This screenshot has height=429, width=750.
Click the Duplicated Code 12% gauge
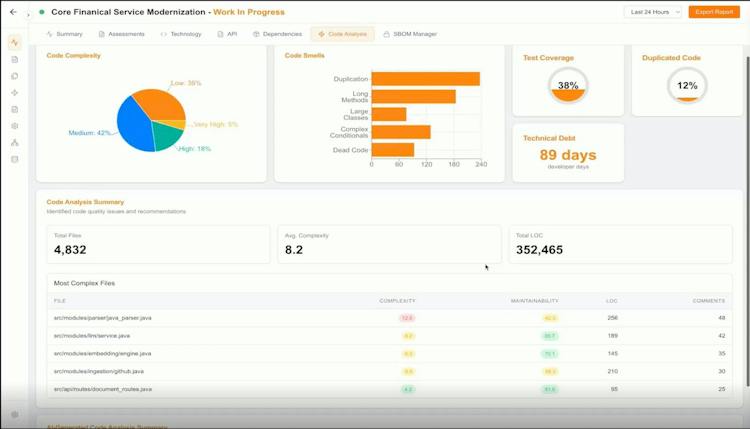click(x=687, y=86)
